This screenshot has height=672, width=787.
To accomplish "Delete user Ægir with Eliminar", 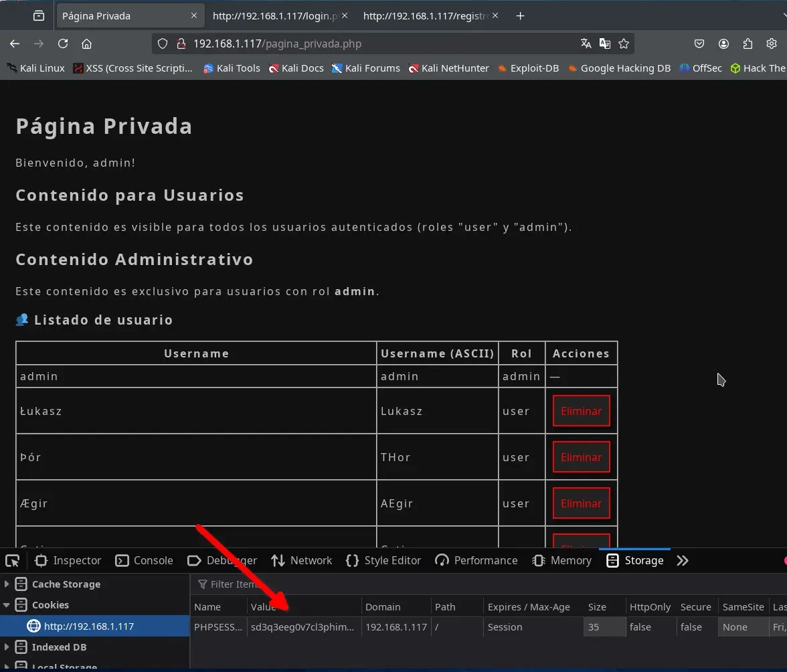I will click(x=581, y=503).
